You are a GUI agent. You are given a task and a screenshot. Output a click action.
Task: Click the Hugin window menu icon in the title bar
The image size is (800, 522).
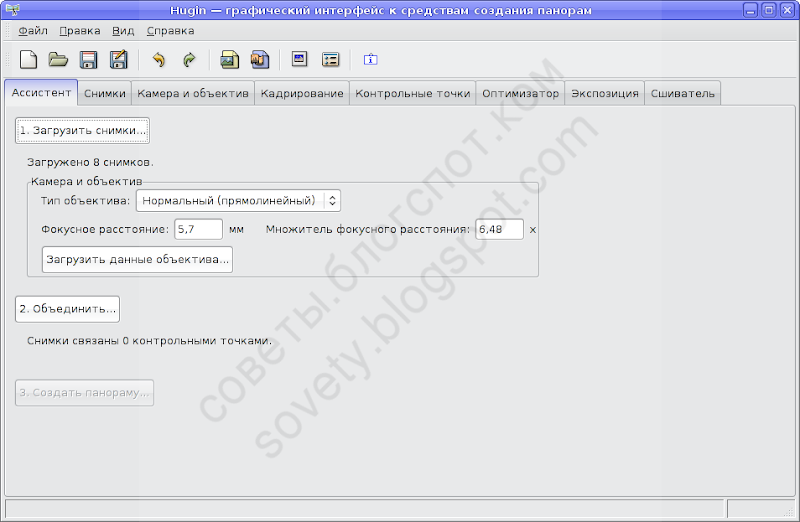tap(12, 9)
